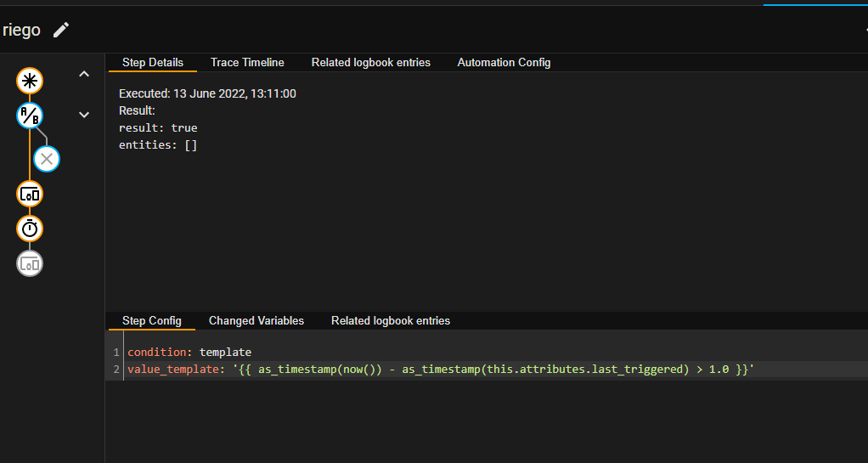Image resolution: width=868 pixels, height=463 pixels.
Task: Open the Automation Config tab
Action: click(504, 63)
